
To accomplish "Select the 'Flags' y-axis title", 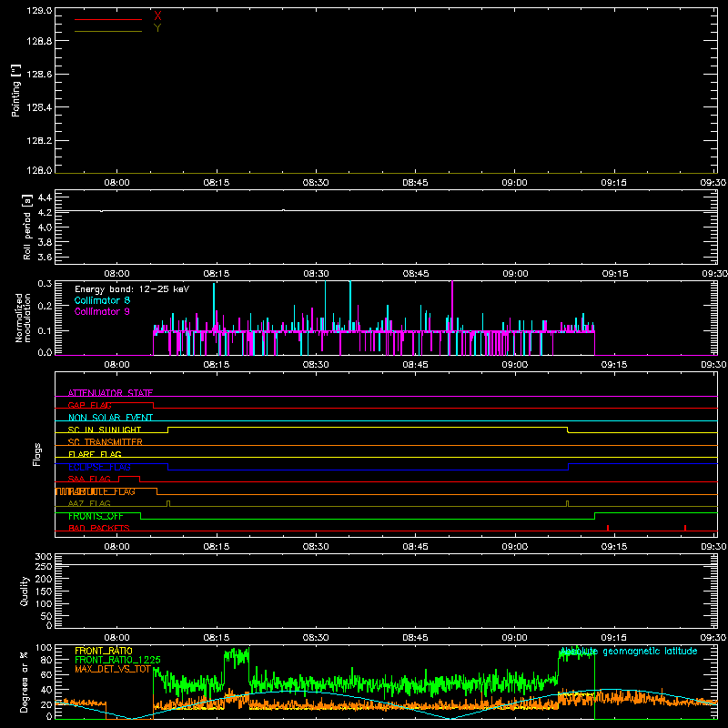I will point(36,454).
